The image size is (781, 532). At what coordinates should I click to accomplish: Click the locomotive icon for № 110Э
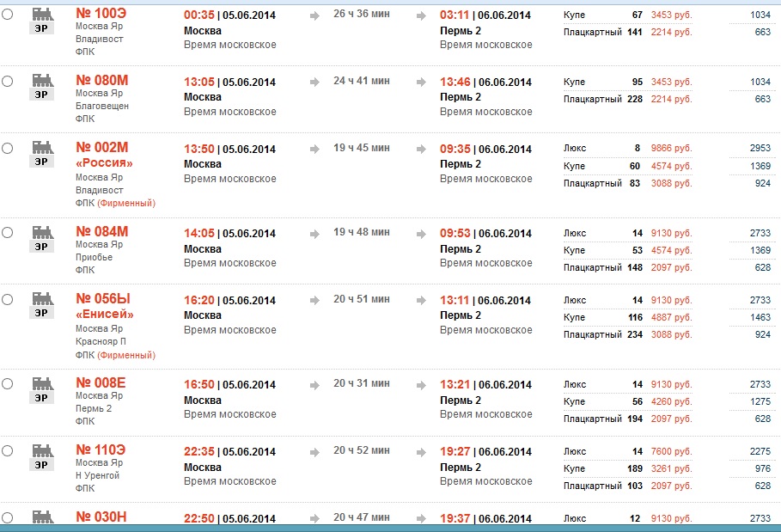tap(41, 456)
